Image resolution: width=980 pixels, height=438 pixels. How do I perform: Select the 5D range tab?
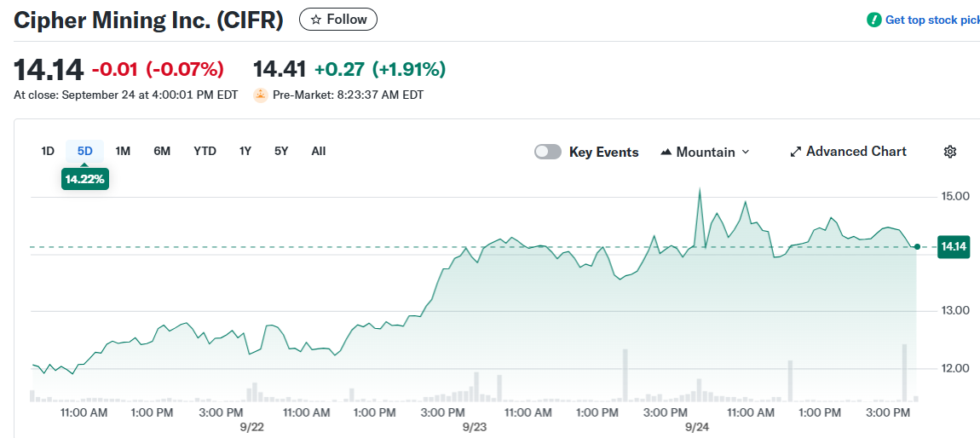[x=85, y=151]
